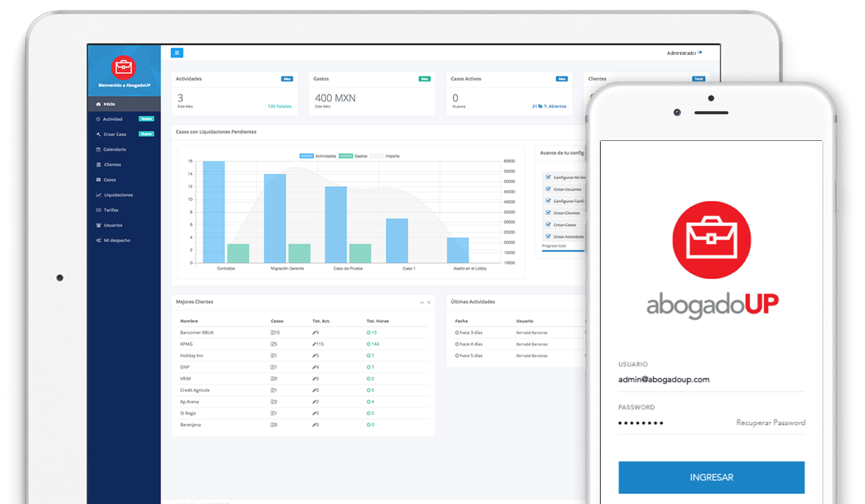Collapse the Mejores Clientes panel with the chevron
This screenshot has height=504, width=865.
(x=422, y=303)
